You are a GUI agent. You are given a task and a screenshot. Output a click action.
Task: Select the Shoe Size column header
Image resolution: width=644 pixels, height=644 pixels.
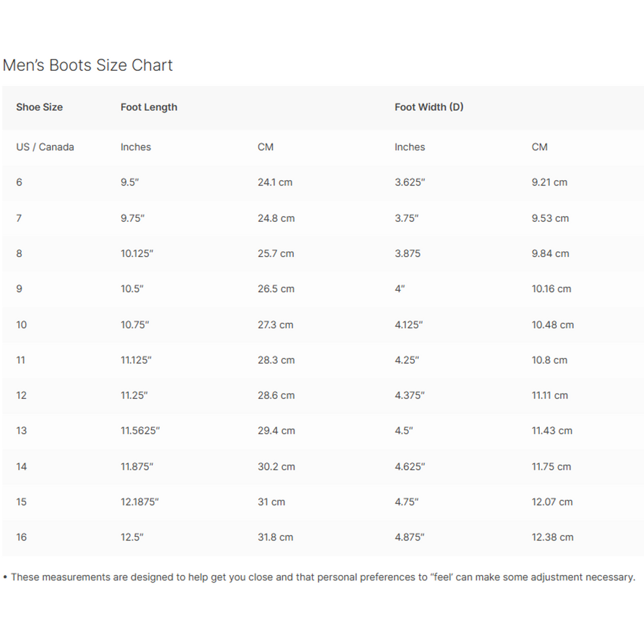click(x=40, y=107)
